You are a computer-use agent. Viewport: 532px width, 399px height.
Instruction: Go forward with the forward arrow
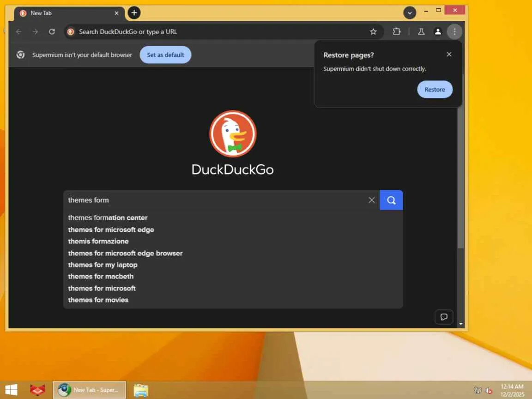[x=35, y=31]
